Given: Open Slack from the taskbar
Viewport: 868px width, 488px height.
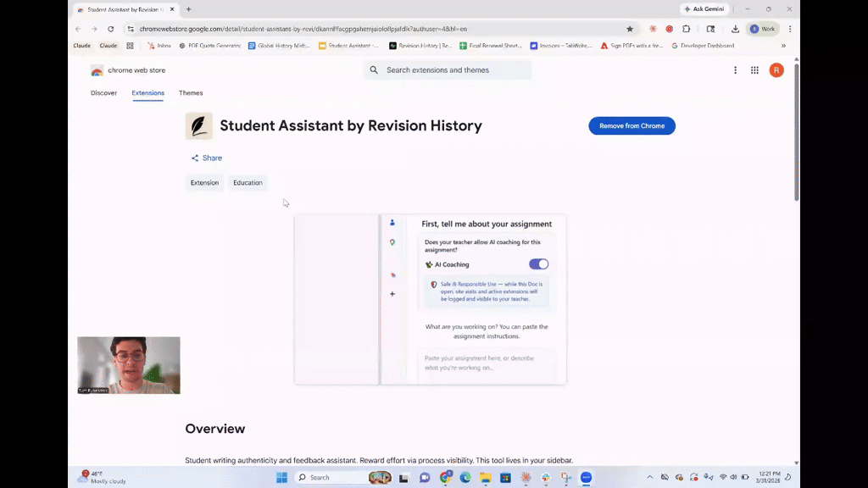Looking at the screenshot, I should point(546,477).
